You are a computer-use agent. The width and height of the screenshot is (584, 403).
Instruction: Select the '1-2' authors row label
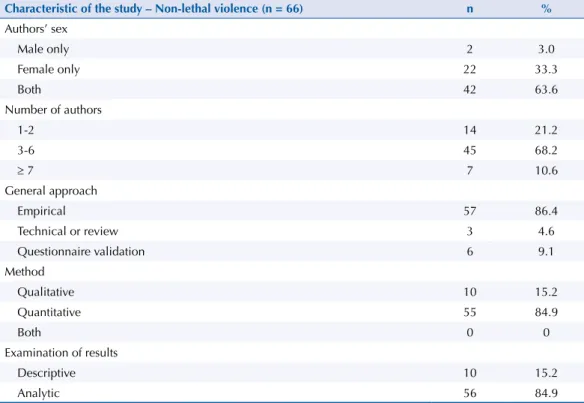25,130
